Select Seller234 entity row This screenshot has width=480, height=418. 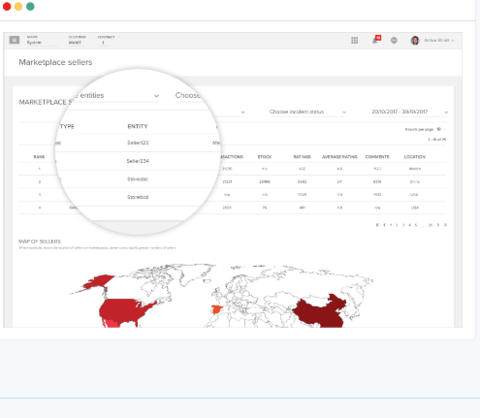coord(138,161)
